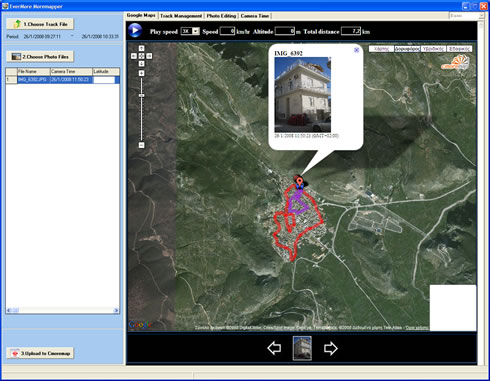Show the next photo with the right arrow

point(331,348)
